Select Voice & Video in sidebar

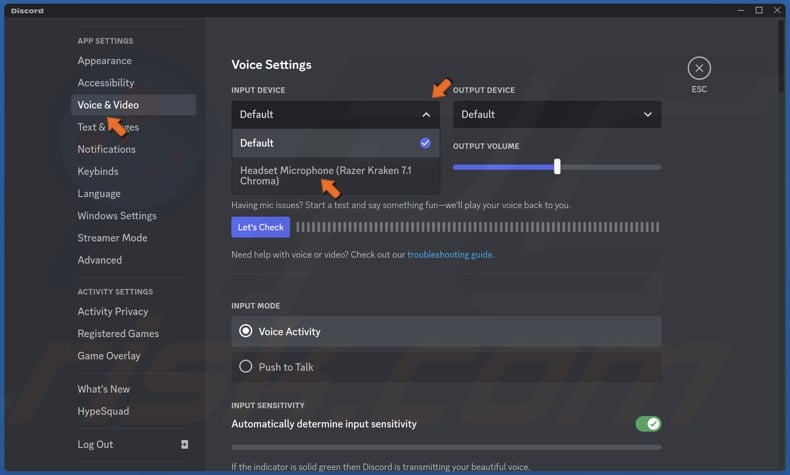tap(134, 105)
